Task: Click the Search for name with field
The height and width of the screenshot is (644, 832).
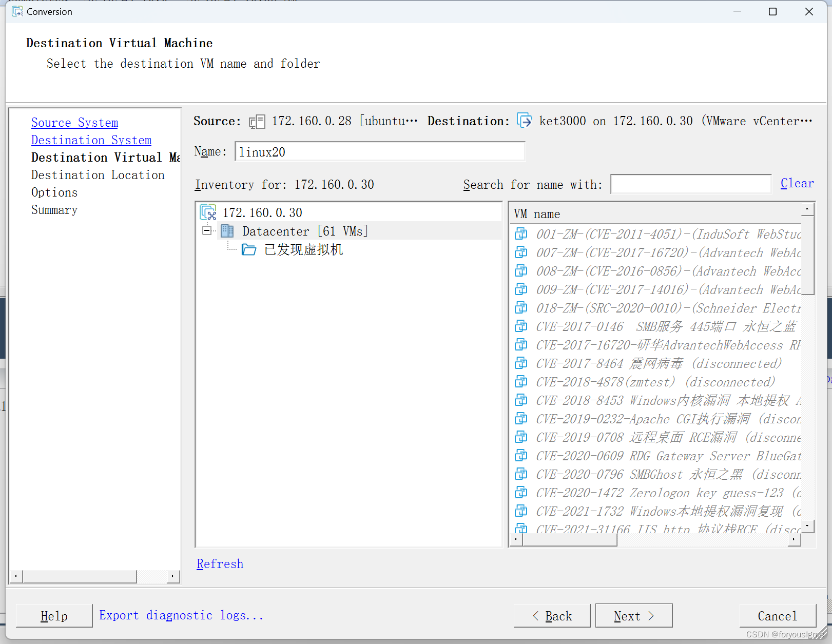Action: (x=691, y=184)
